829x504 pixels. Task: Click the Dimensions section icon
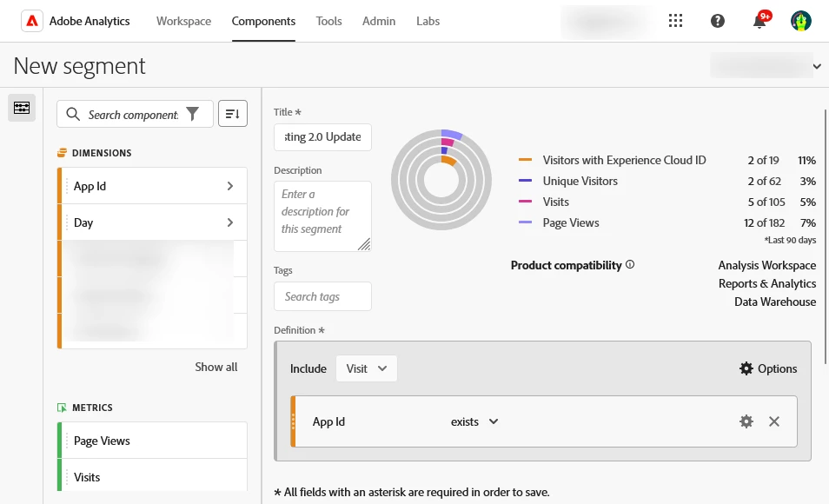click(62, 153)
